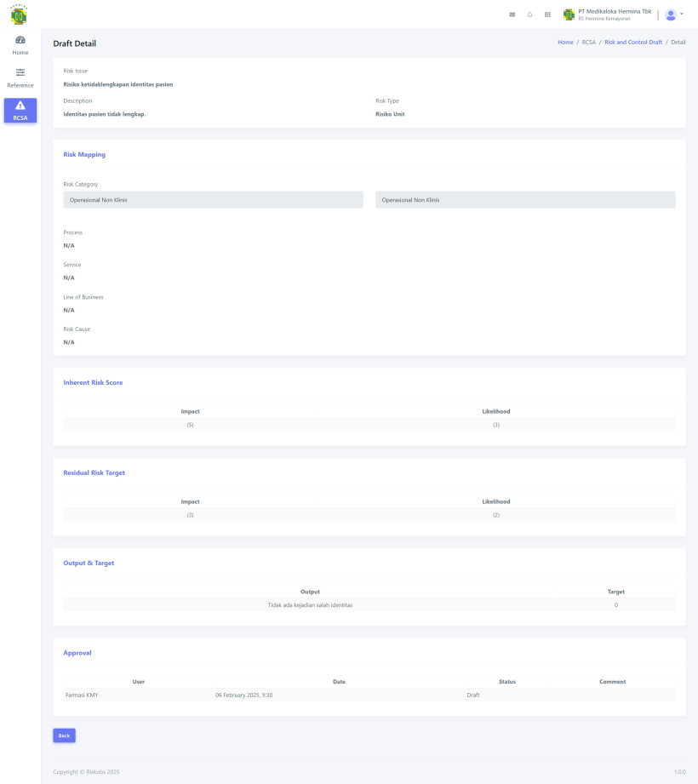
Task: Click the Draft Detail page title
Action: point(75,43)
